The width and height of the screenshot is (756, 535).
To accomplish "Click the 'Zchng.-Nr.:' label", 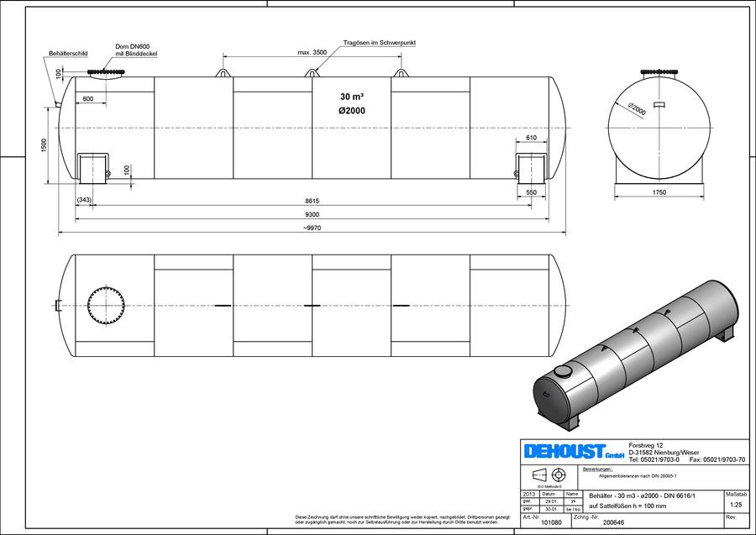I will 587,517.
